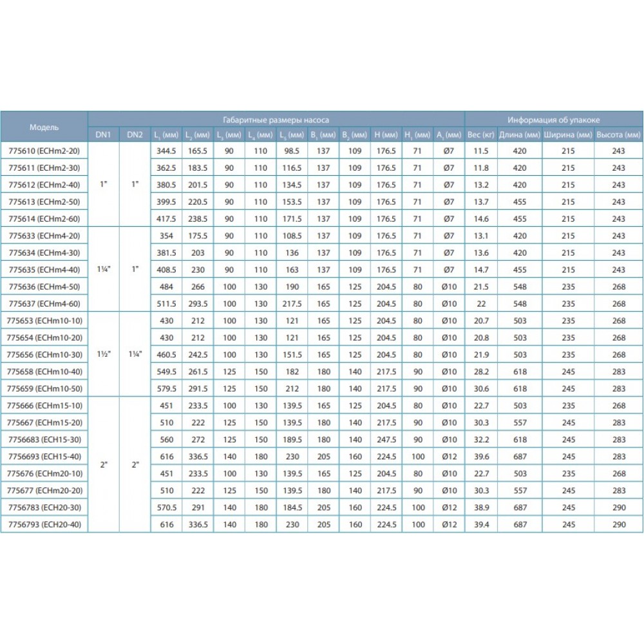Select model 775633 (ECHm4-20)

44,236
